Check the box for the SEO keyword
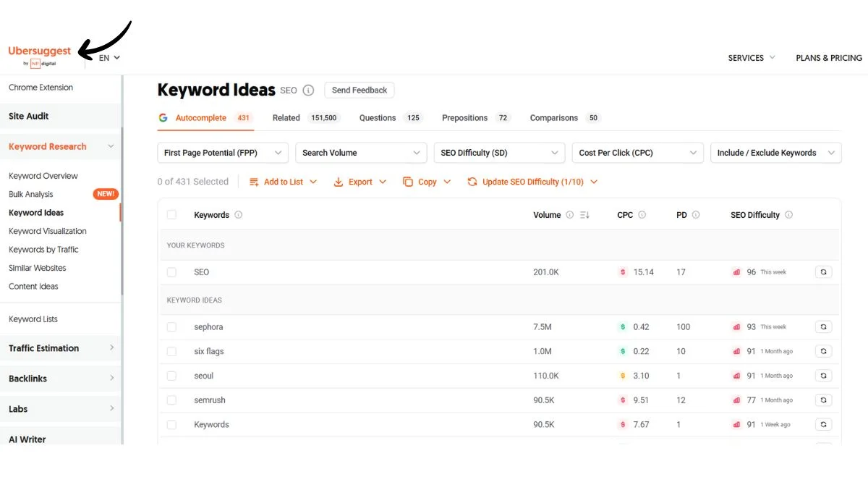This screenshot has height=485, width=868. coord(171,272)
